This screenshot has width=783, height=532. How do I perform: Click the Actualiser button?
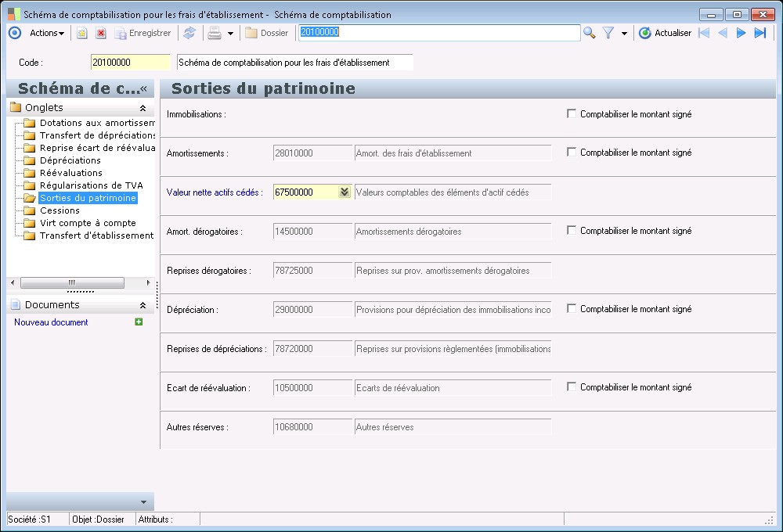665,33
